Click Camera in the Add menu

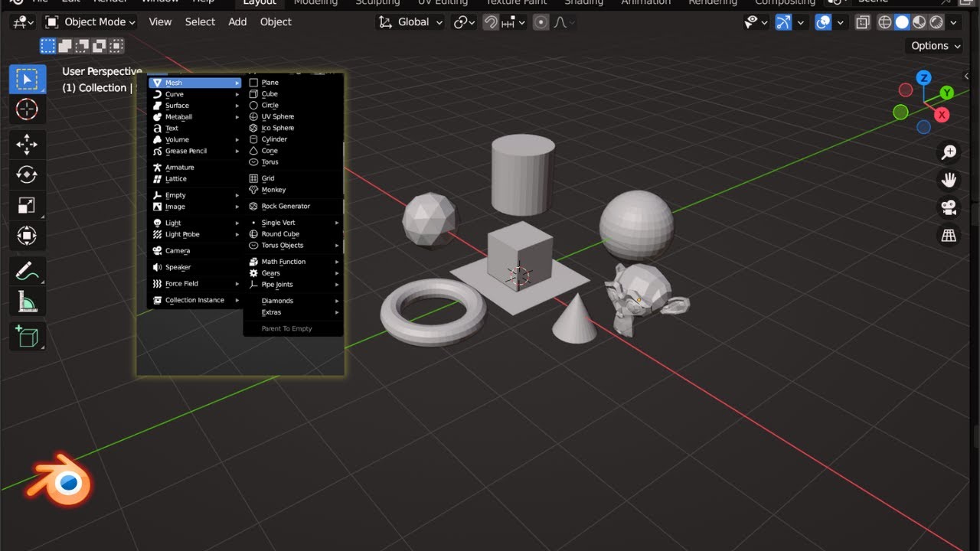(x=194, y=251)
